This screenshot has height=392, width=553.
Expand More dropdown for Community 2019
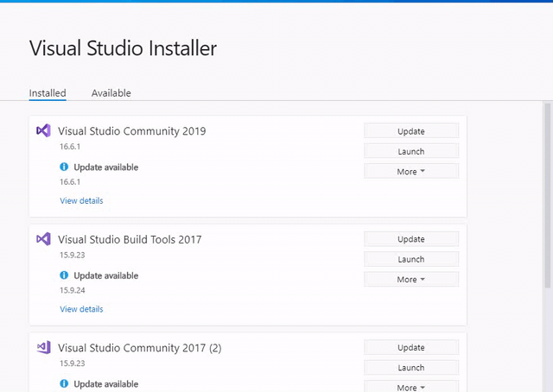tap(411, 171)
